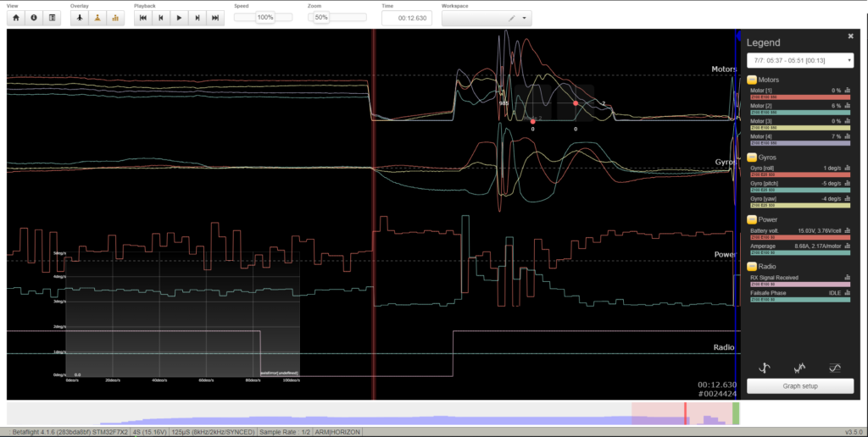Toggle Motor [3] trace label
The image size is (868, 437).
tap(760, 121)
